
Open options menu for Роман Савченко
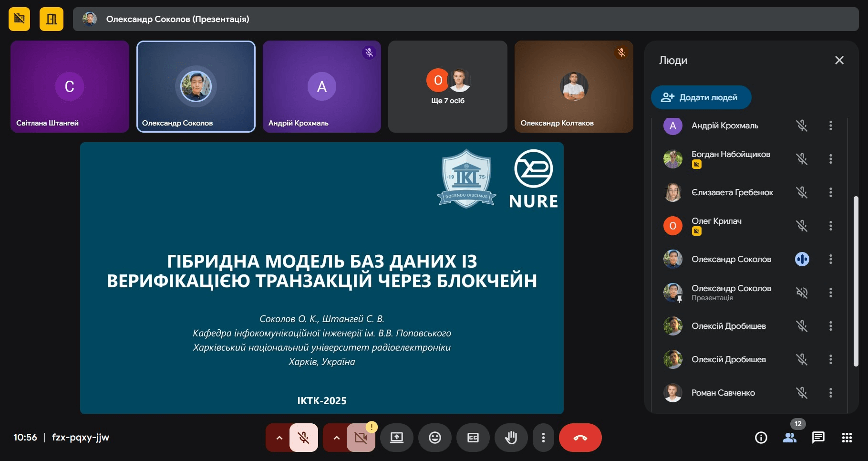point(831,393)
